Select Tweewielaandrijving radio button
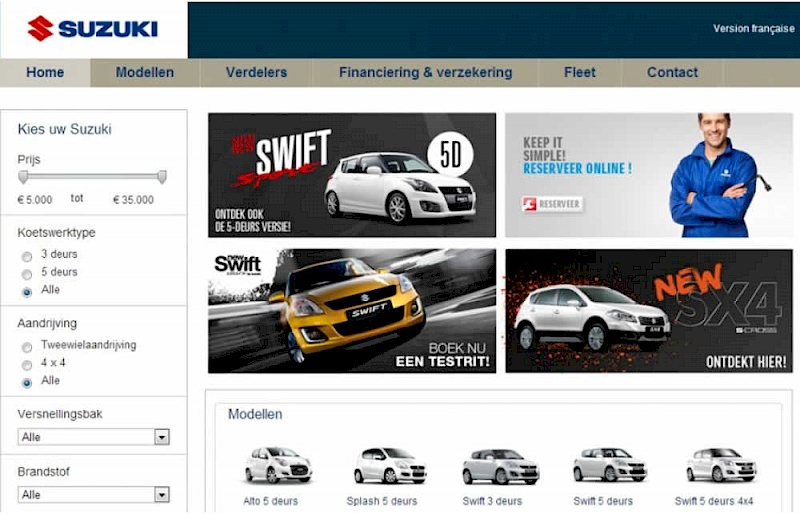This screenshot has width=800, height=514. click(27, 346)
